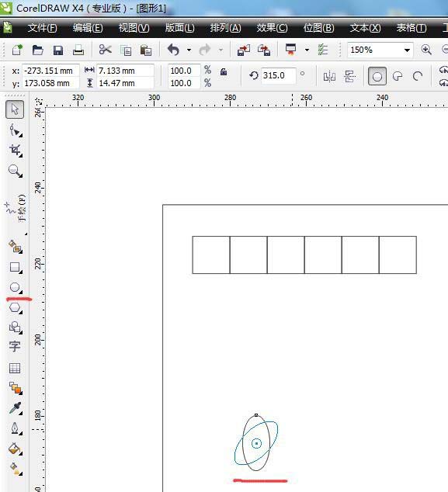Select the Zoom magnifier tool in toolbox
This screenshot has height=492, width=448.
pyautogui.click(x=15, y=171)
